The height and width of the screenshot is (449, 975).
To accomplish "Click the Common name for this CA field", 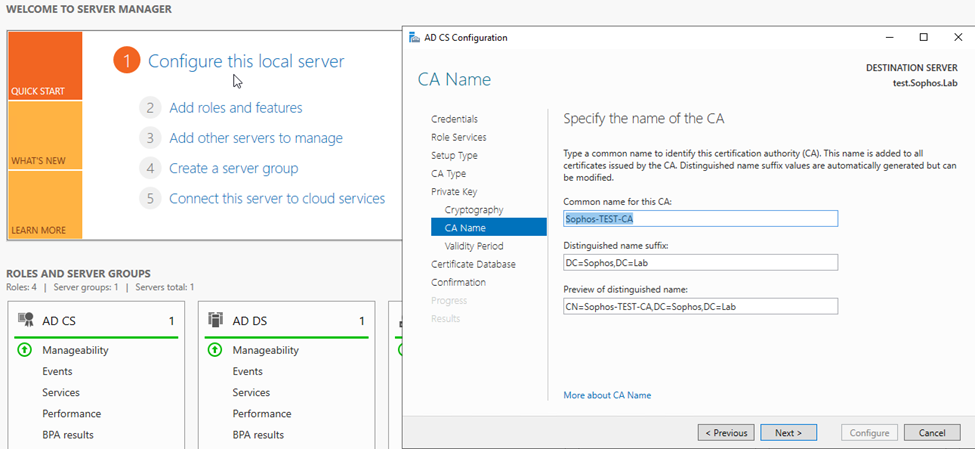I will [700, 219].
